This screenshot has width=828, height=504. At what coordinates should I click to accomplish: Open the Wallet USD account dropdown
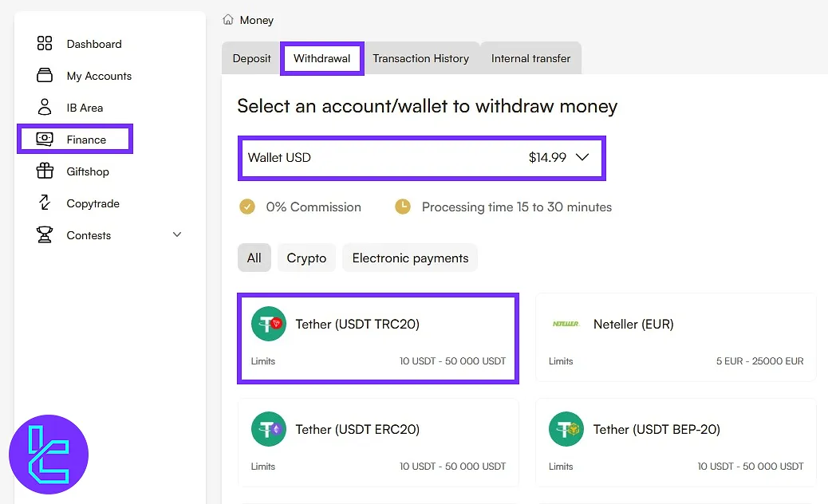tap(421, 158)
